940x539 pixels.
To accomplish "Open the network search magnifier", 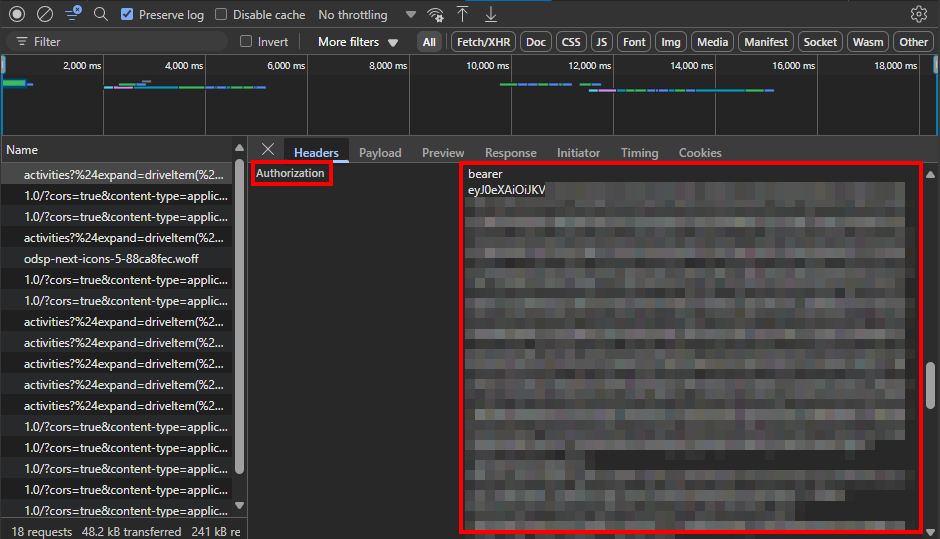I will click(x=101, y=14).
